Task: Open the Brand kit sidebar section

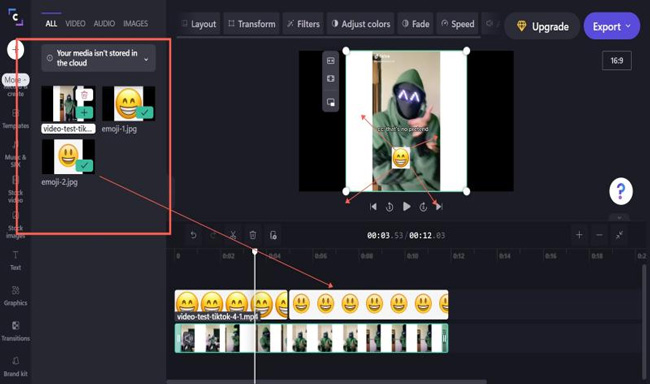Action: (x=15, y=367)
